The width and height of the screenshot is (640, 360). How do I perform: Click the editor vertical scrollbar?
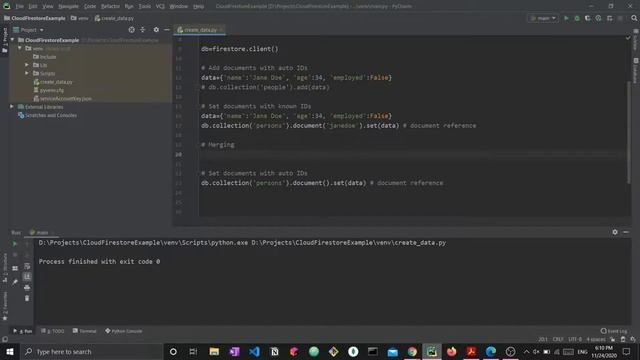629,131
